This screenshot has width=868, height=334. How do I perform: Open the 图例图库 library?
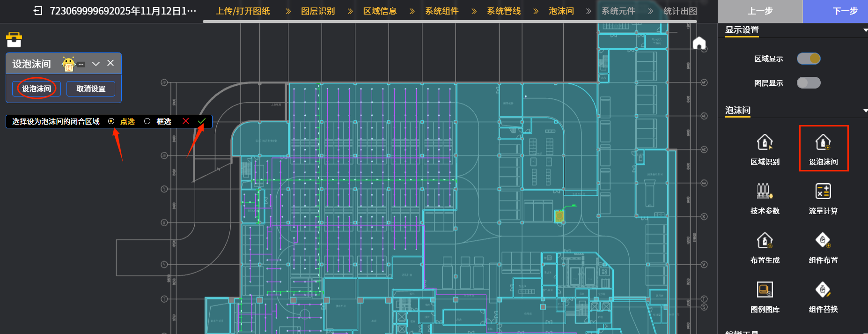coord(765,290)
